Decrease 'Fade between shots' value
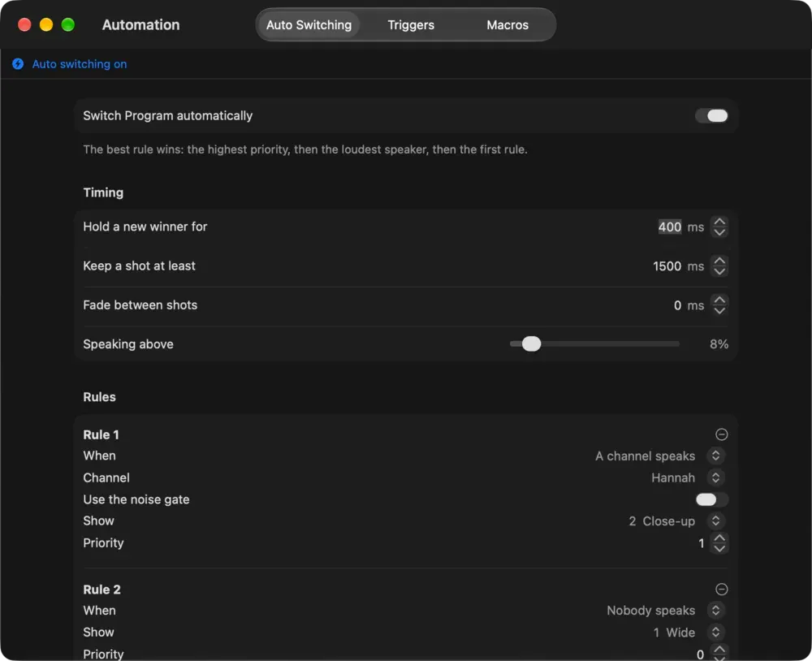 tap(719, 310)
